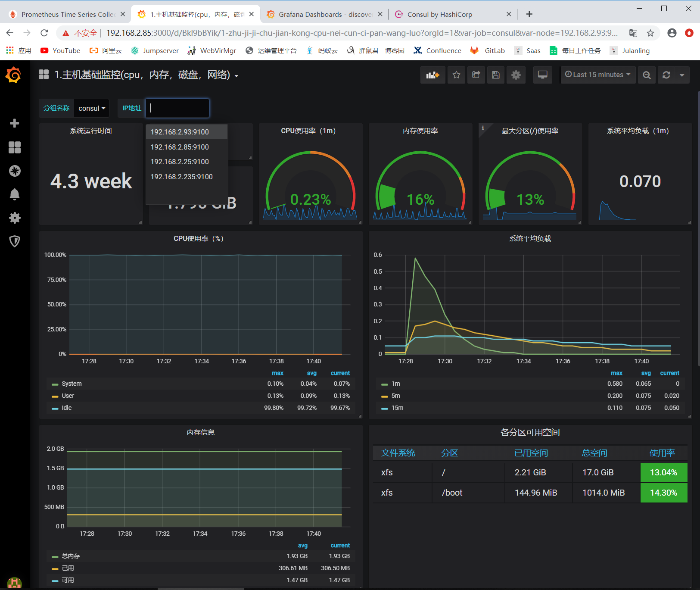The height and width of the screenshot is (590, 700).
Task: Open the Last 15 minutes time picker
Action: (597, 75)
